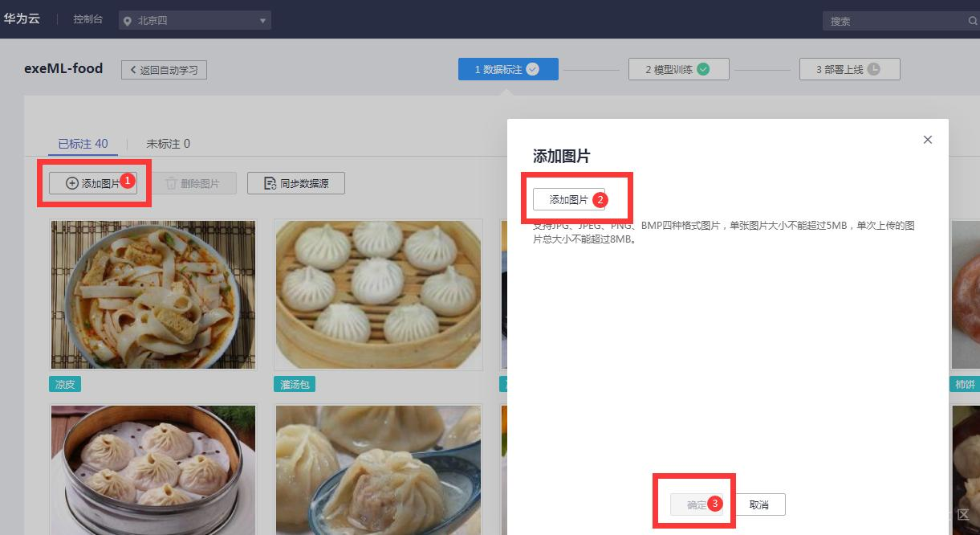Click the checkmark icon on 数据标注 step
This screenshot has height=535, width=980.
pyautogui.click(x=532, y=69)
